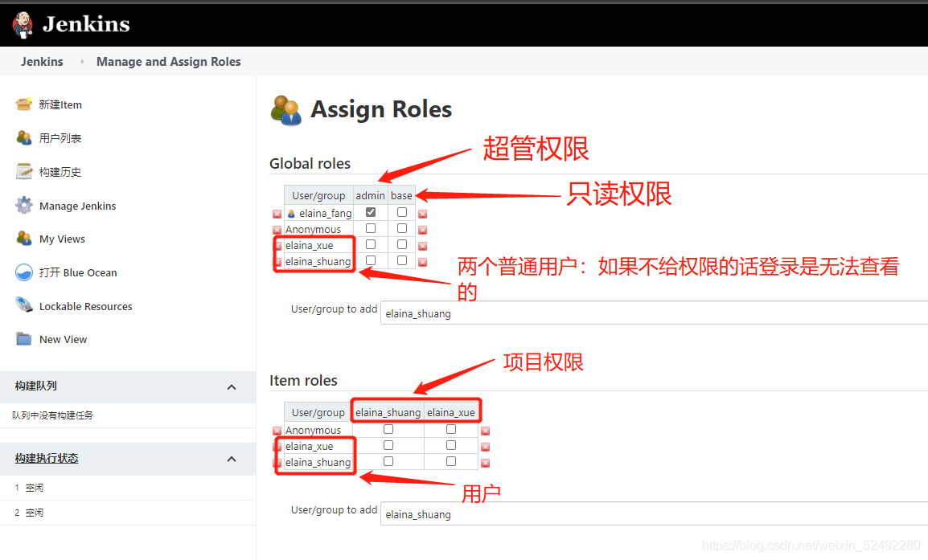The height and width of the screenshot is (560, 928).
Task: Click the Jenkins header title
Action: tap(86, 24)
